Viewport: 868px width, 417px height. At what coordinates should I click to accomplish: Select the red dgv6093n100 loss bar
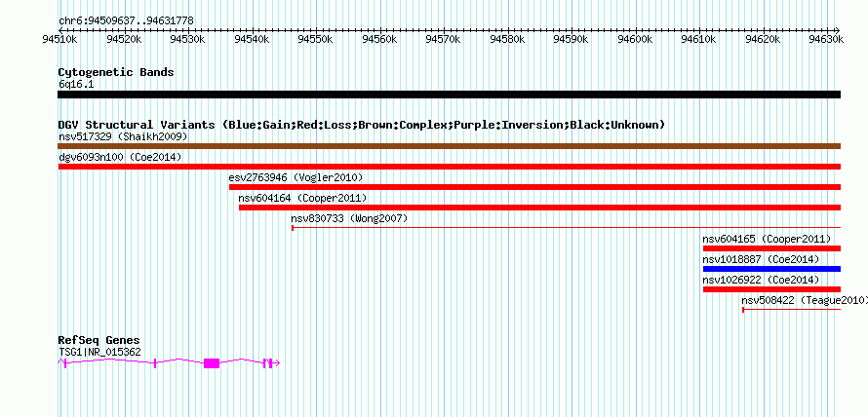449,167
